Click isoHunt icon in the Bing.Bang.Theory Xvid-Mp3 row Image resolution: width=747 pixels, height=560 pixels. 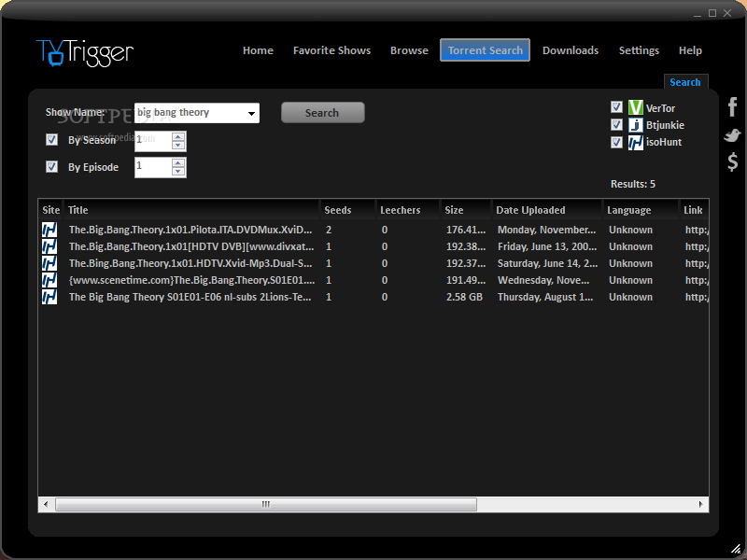point(49,263)
